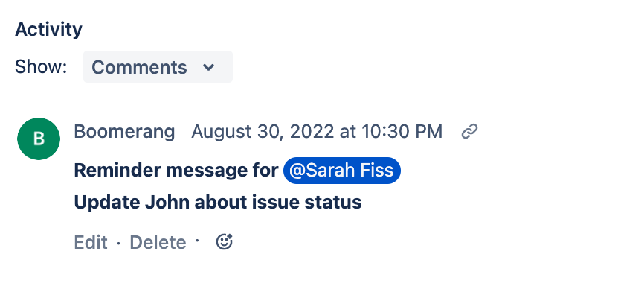Open the August 30, 2022 timestamp
Screen dimensions: 644x283
click(317, 132)
